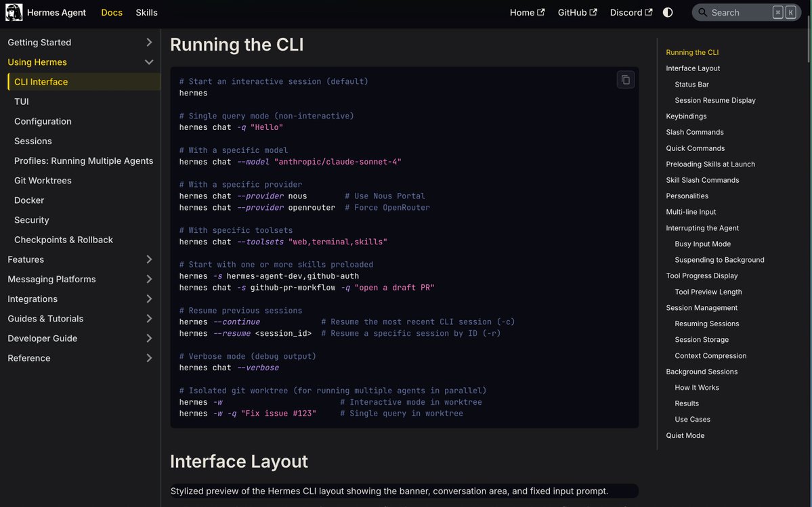
Task: Copy the code block with copy icon
Action: point(626,80)
